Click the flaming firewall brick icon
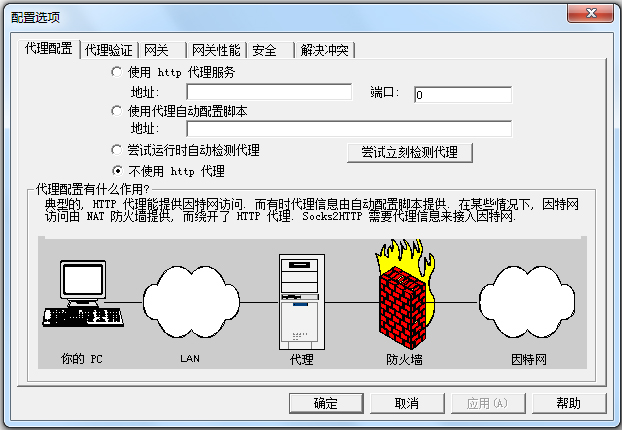 [x=405, y=292]
